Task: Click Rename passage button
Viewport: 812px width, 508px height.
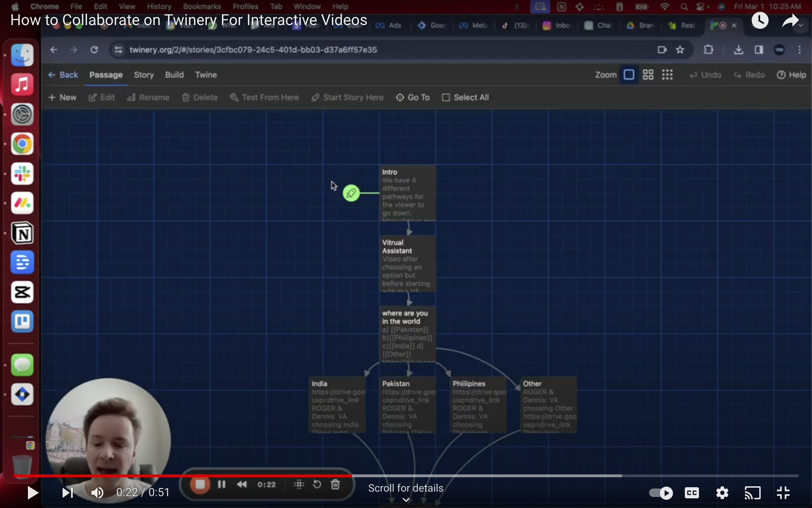Action: tap(148, 97)
